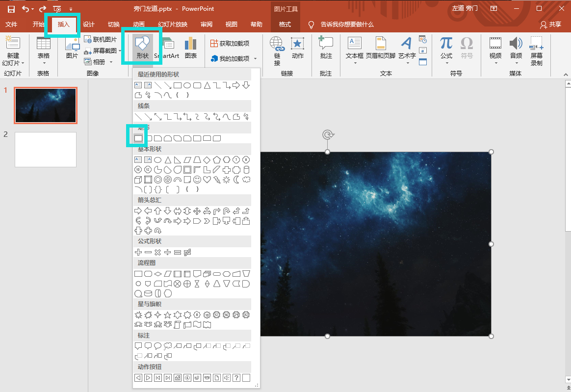Choose the not-equal equation shape
This screenshot has height=392, width=571.
(187, 252)
